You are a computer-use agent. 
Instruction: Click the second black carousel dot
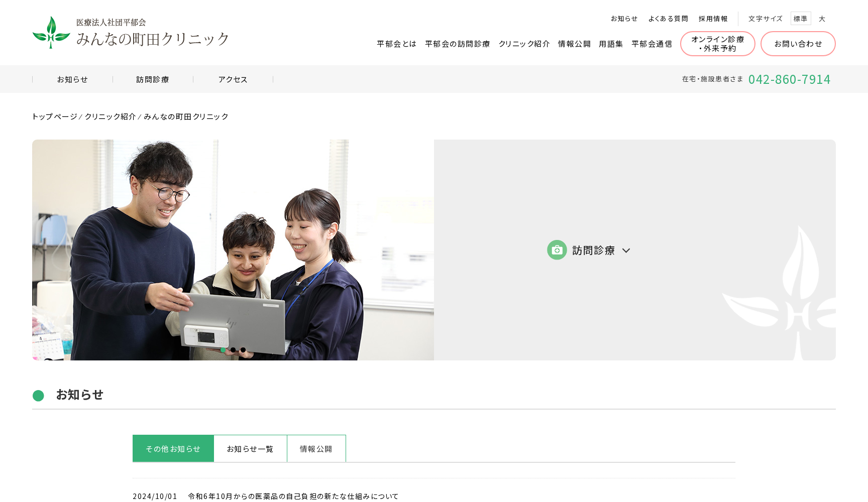pos(233,350)
